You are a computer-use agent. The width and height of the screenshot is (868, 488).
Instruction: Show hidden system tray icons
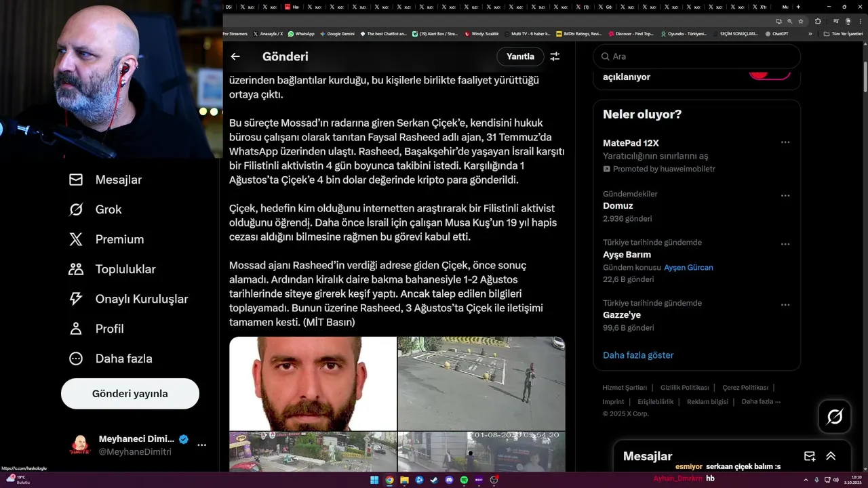tap(806, 480)
